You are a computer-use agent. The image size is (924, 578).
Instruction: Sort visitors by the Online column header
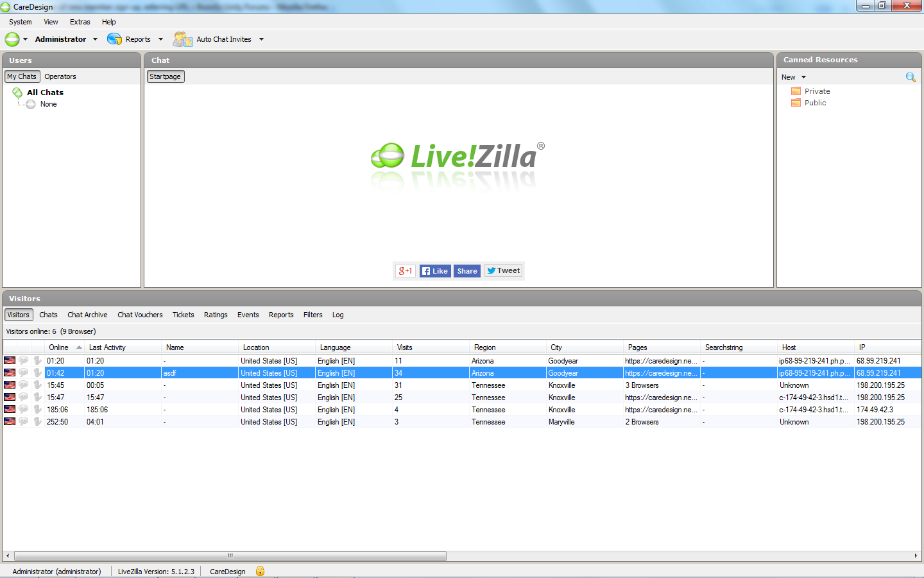[x=65, y=347]
